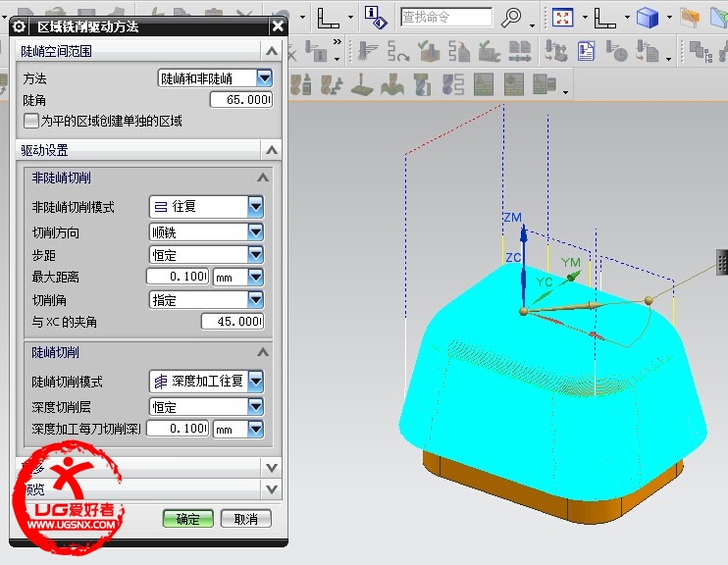Select the blue shaded cube rendering icon
The height and width of the screenshot is (565, 728).
point(646,18)
